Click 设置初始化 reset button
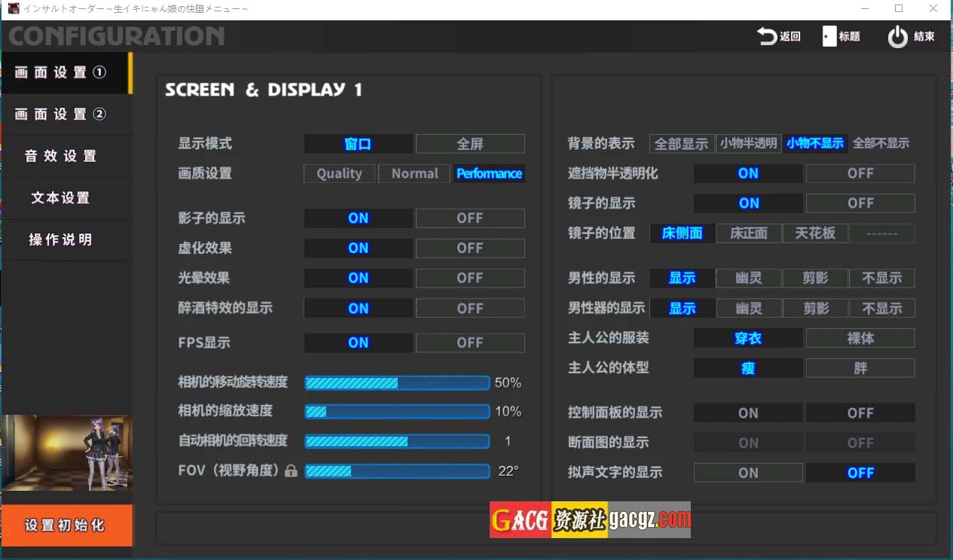The height and width of the screenshot is (560, 953). tap(66, 525)
